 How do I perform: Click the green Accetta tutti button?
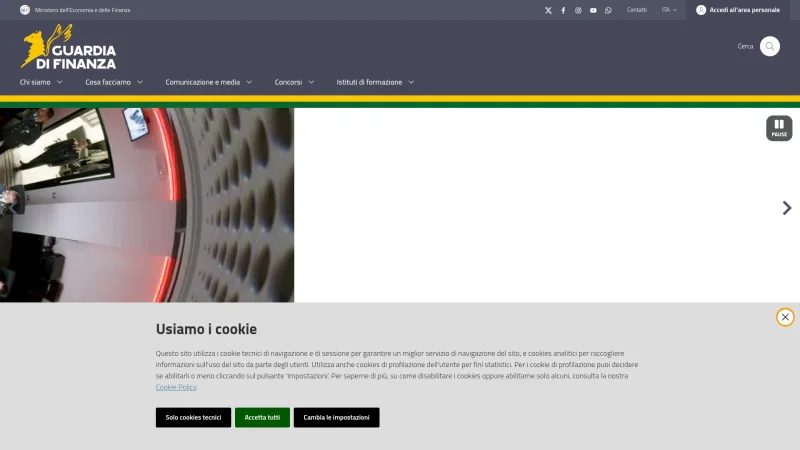(x=262, y=417)
